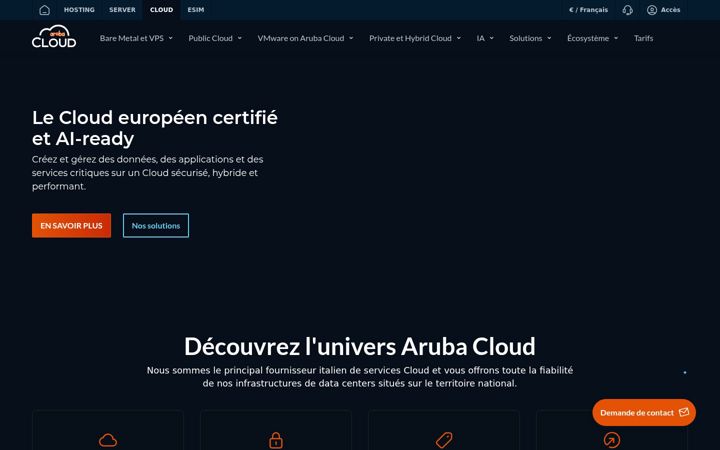
Task: Open the IA dropdown menu
Action: point(485,38)
